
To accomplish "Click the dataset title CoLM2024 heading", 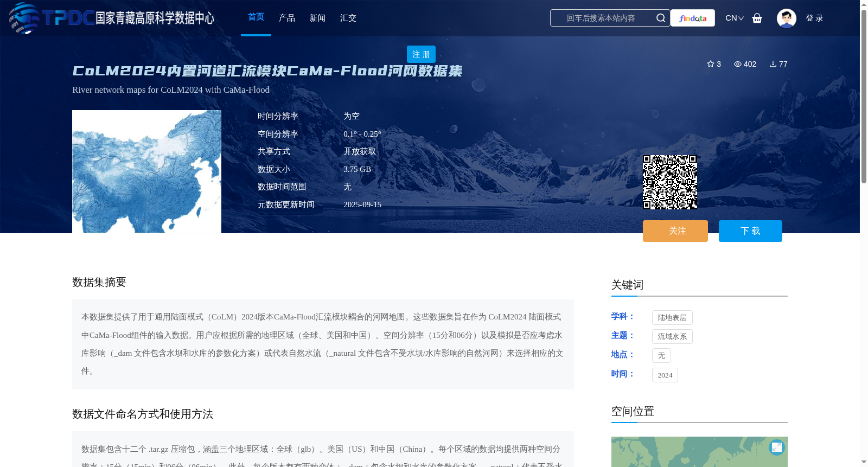I will click(x=267, y=71).
